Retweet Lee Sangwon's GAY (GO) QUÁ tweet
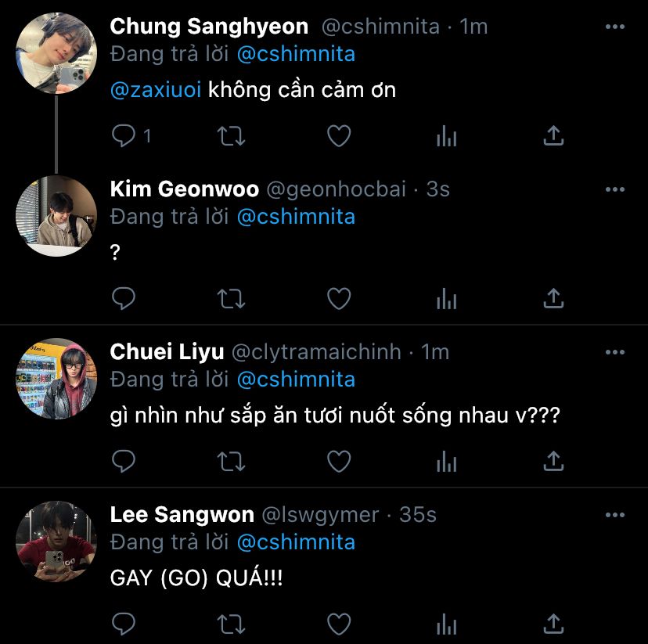The height and width of the screenshot is (644, 648). (x=231, y=624)
